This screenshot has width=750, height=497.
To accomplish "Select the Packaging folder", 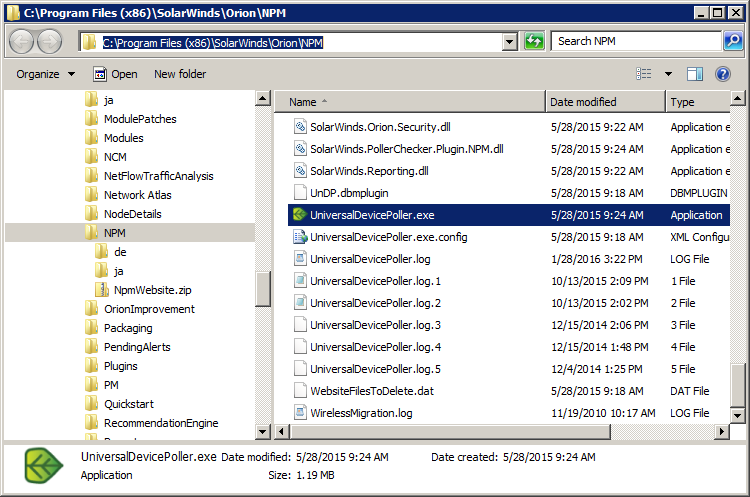I will 128,328.
